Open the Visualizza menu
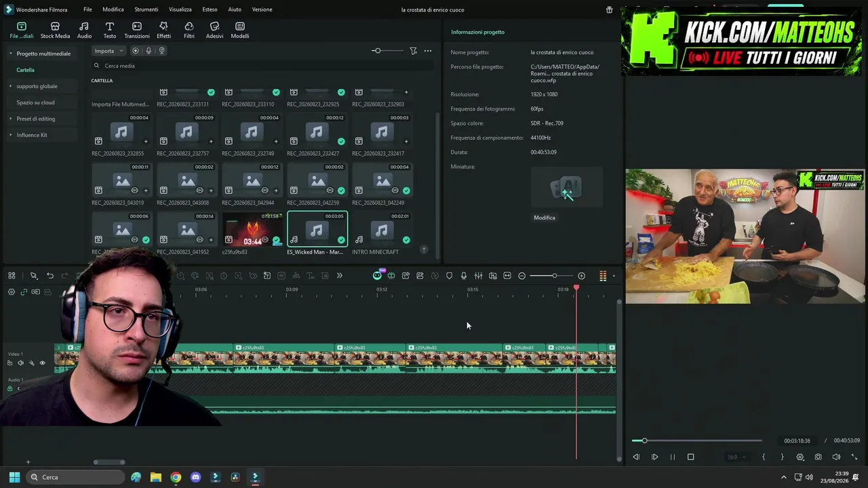The image size is (868, 488). point(180,9)
